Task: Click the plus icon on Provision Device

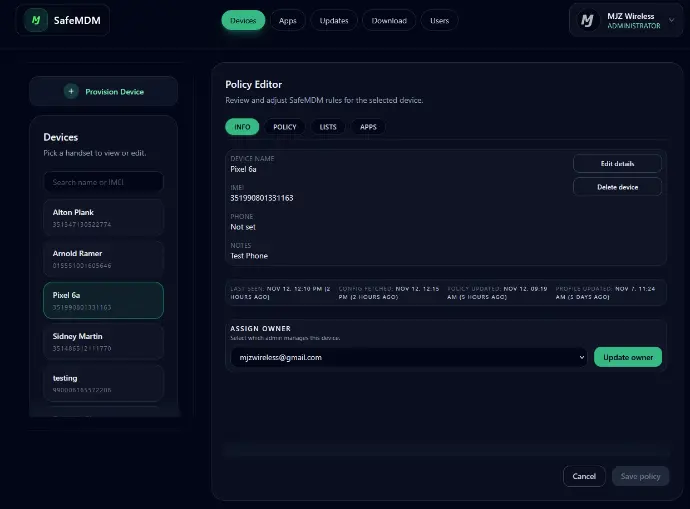Action: [x=70, y=91]
